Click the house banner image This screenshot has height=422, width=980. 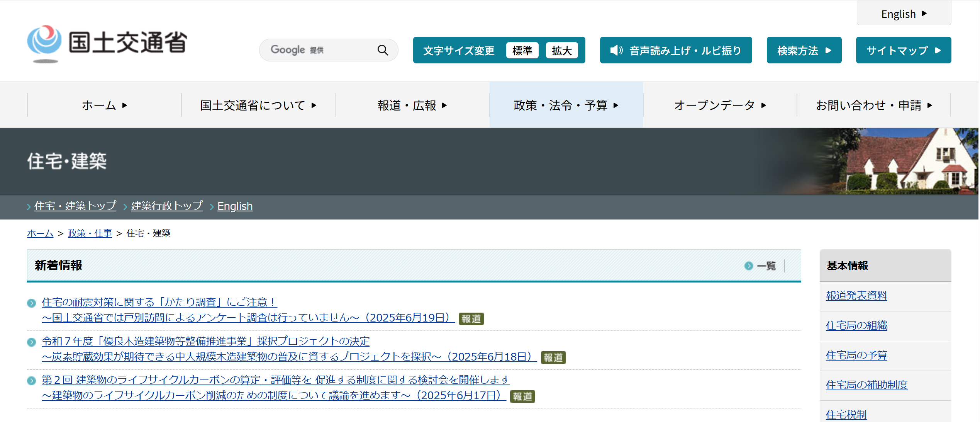click(x=907, y=162)
